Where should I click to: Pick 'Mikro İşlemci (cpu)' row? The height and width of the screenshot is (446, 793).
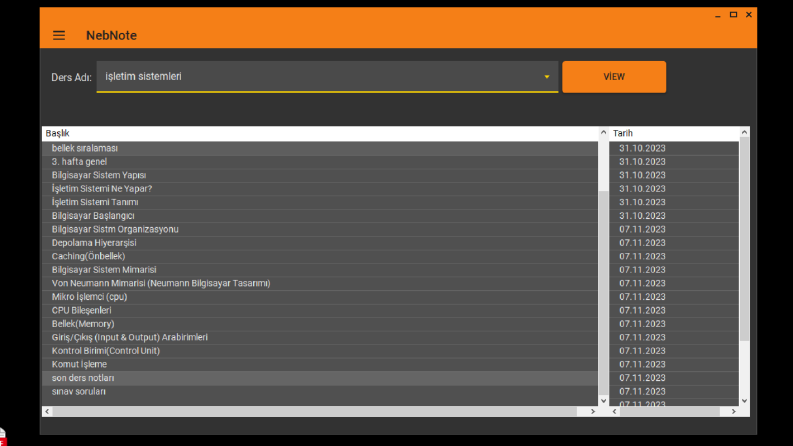point(320,297)
